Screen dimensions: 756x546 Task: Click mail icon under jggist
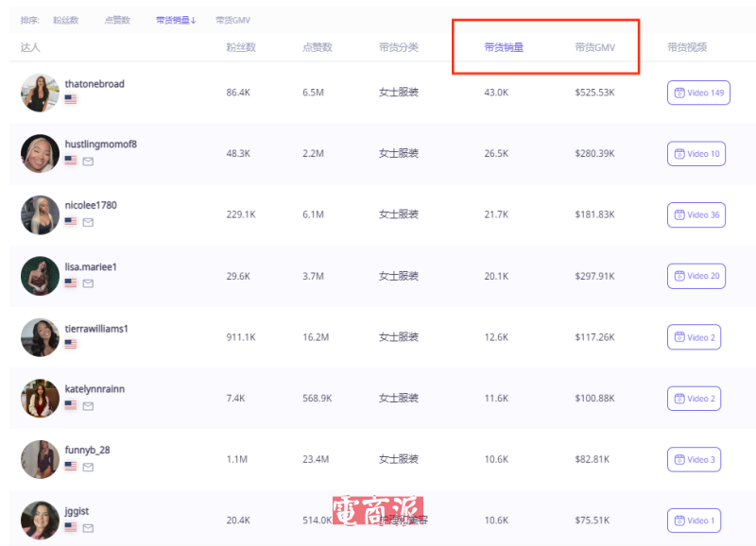pos(88,528)
